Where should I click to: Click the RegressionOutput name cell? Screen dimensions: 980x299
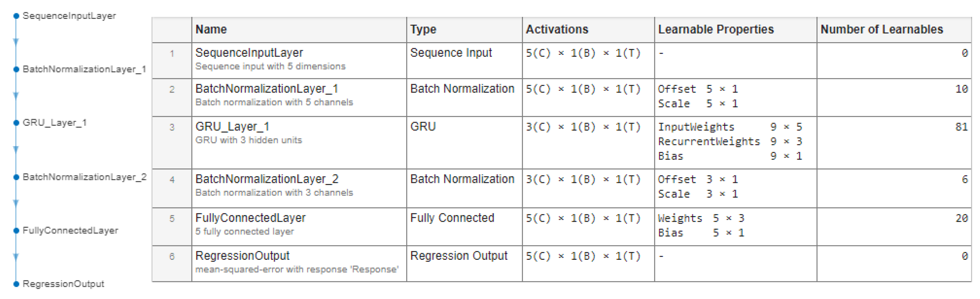coord(242,256)
